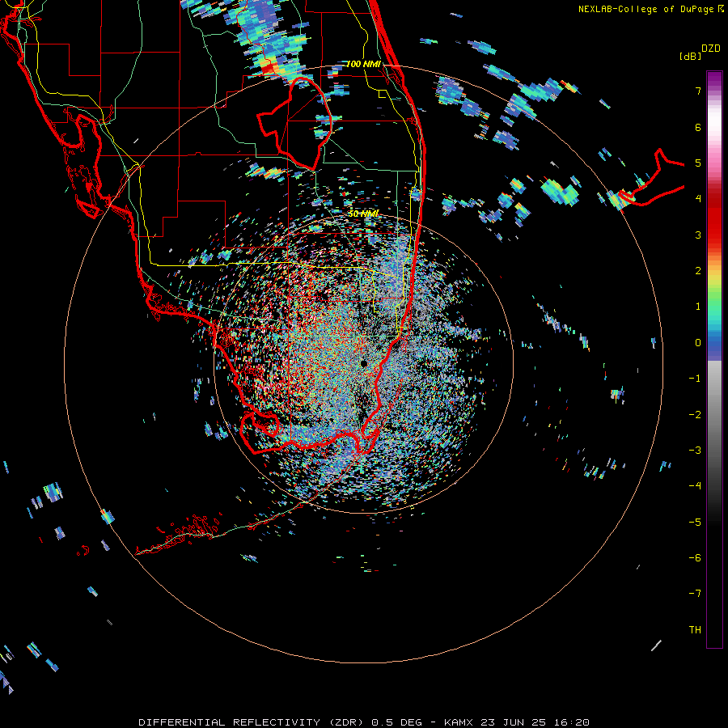This screenshot has height=728, width=728.
Task: Click the KAMX station identifier
Action: click(x=460, y=722)
